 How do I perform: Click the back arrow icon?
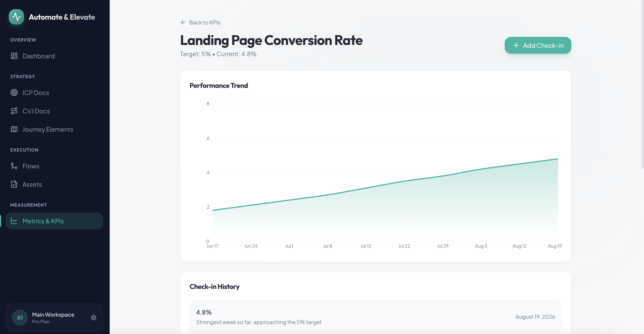pyautogui.click(x=183, y=23)
